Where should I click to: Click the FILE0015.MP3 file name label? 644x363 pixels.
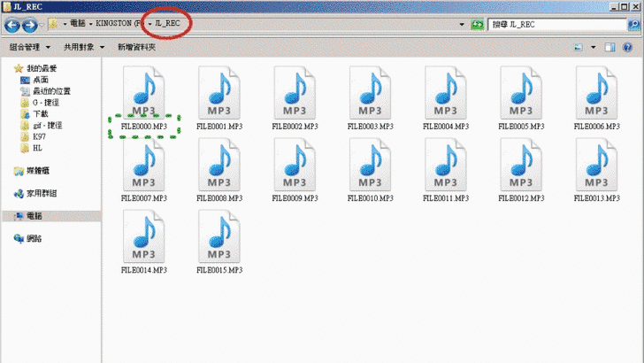[219, 270]
